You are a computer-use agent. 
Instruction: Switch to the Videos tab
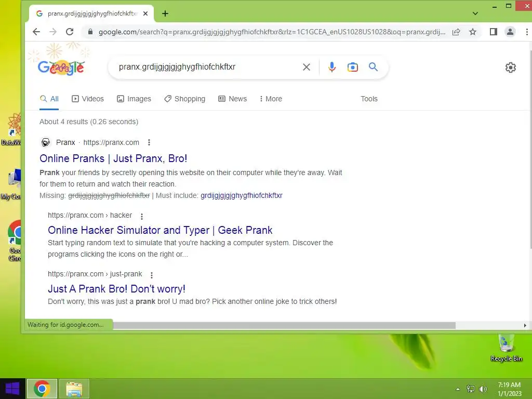point(88,99)
